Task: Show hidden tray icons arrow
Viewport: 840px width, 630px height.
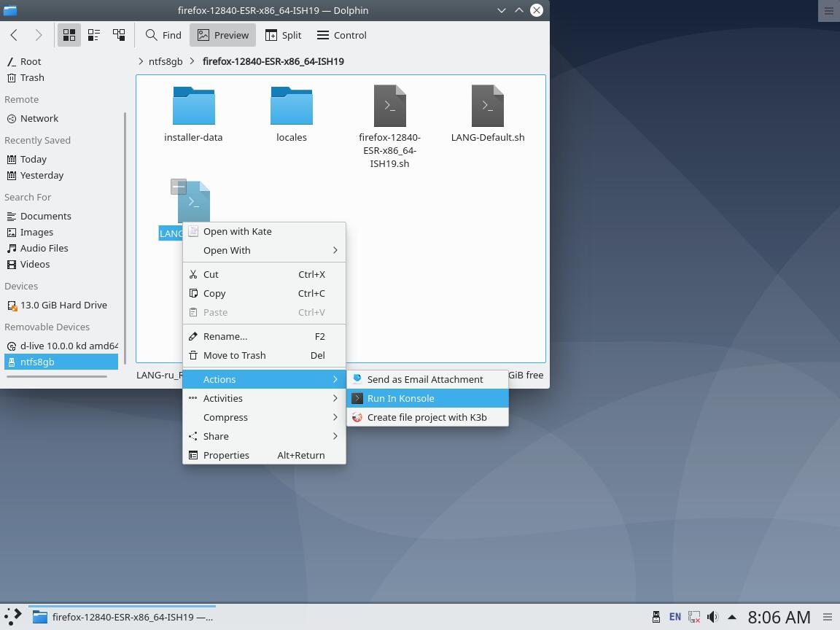Action: [732, 617]
